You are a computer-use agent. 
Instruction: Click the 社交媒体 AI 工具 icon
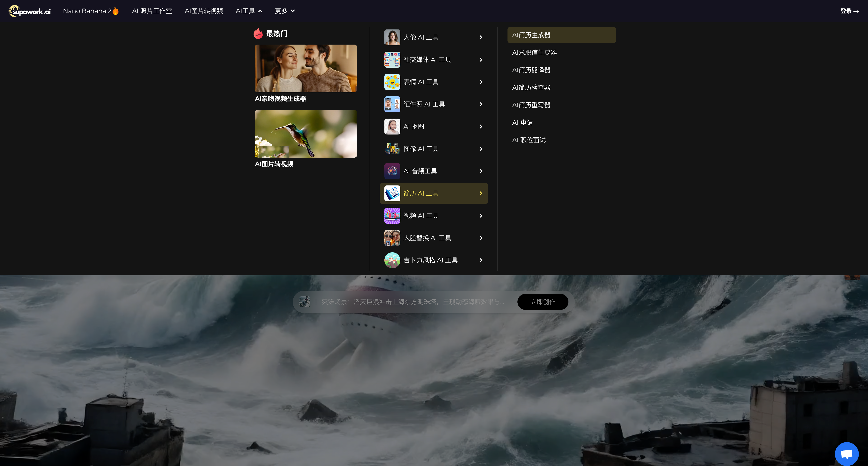[x=392, y=60]
